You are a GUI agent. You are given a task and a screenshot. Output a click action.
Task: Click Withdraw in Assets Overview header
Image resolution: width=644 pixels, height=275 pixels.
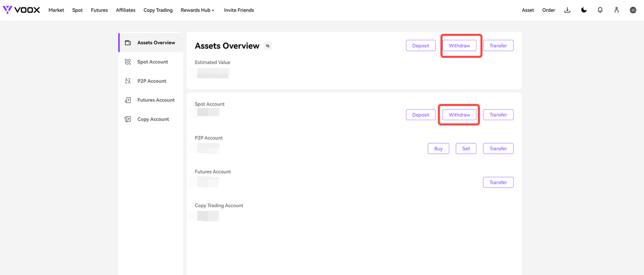(x=459, y=46)
